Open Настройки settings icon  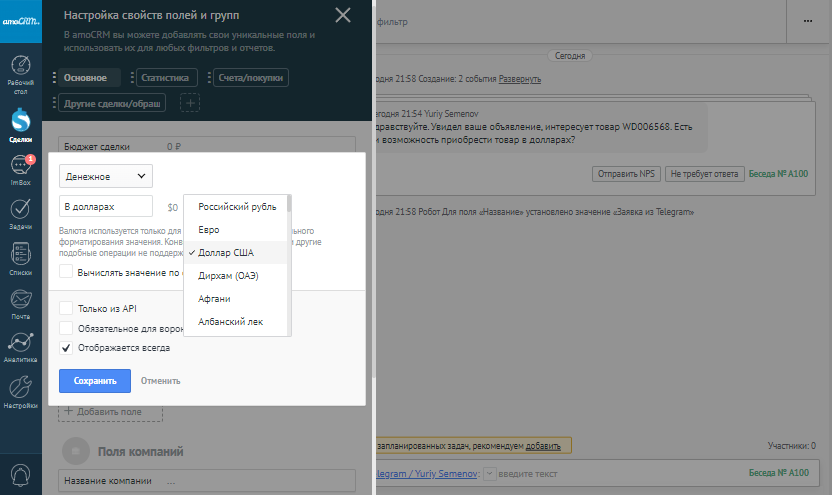[x=20, y=390]
